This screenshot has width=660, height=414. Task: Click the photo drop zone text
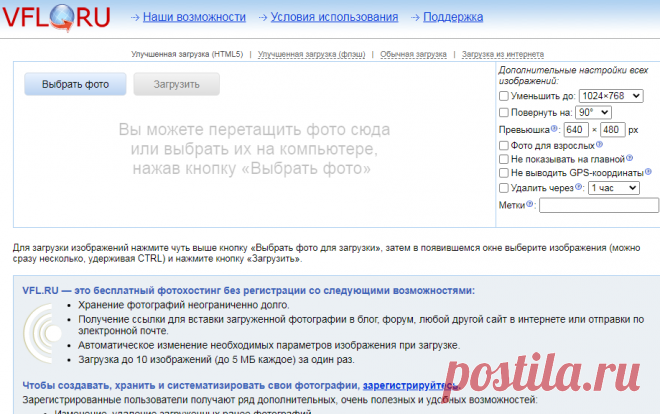pyautogui.click(x=254, y=149)
